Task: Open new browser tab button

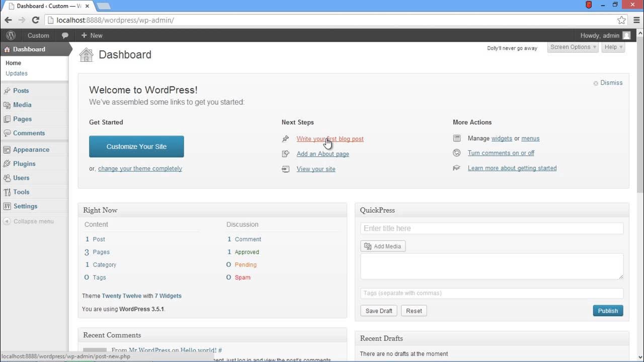Action: pos(103,6)
